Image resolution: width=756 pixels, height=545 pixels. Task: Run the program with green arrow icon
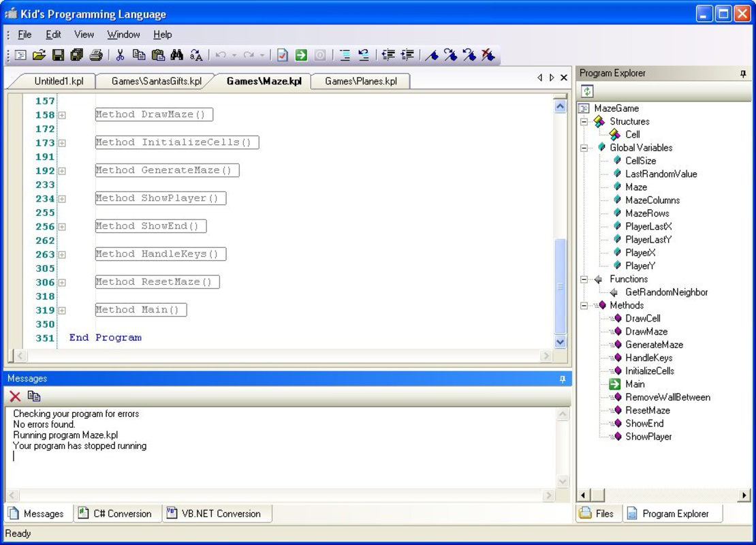tap(301, 55)
